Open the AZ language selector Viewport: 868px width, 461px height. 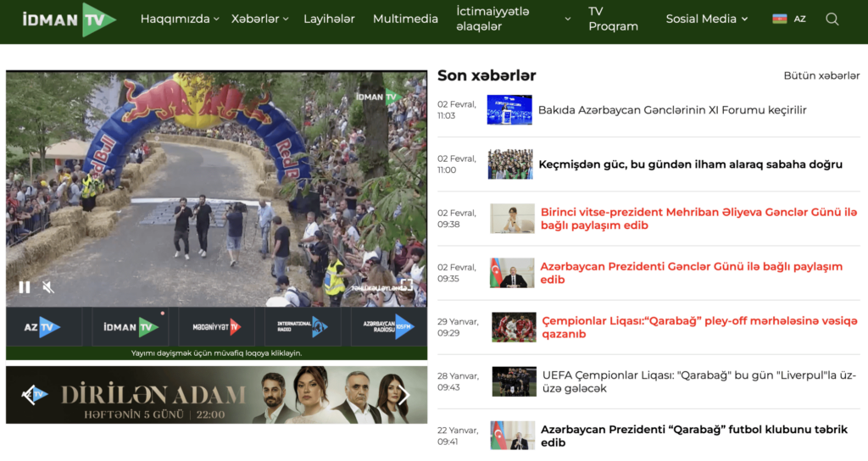[799, 19]
